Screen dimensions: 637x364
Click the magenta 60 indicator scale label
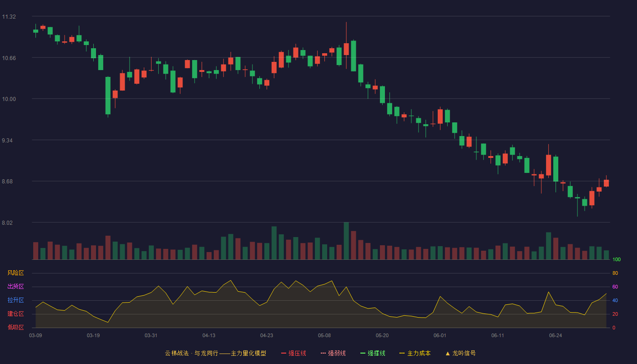tap(615, 287)
